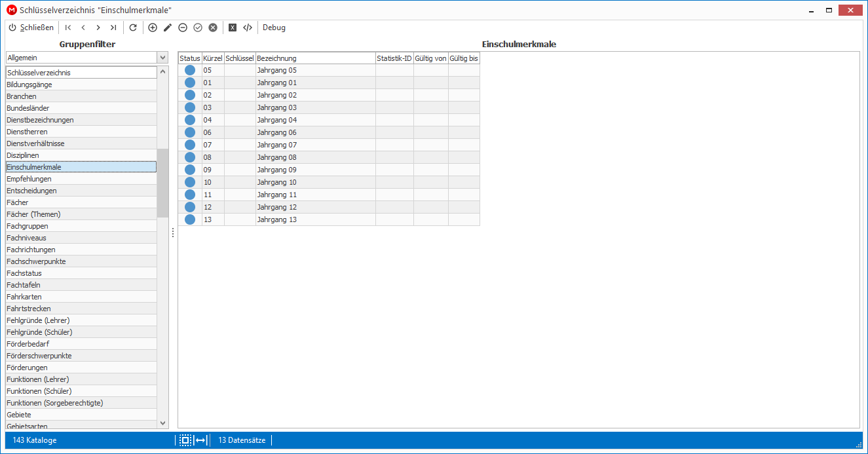Export to Excel via toolbar icon
868x454 pixels.
233,28
